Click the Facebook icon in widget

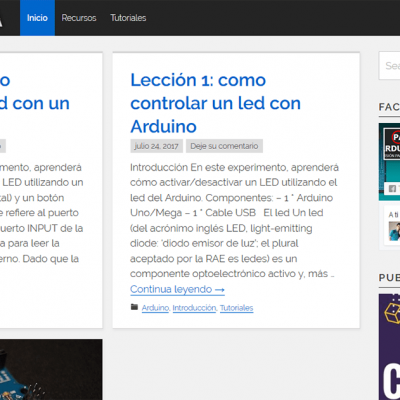coord(392,189)
